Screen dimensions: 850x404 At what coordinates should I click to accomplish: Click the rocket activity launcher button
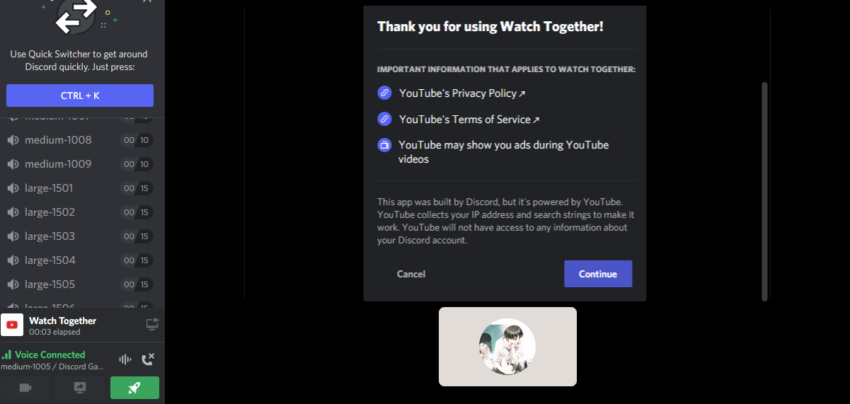point(134,388)
